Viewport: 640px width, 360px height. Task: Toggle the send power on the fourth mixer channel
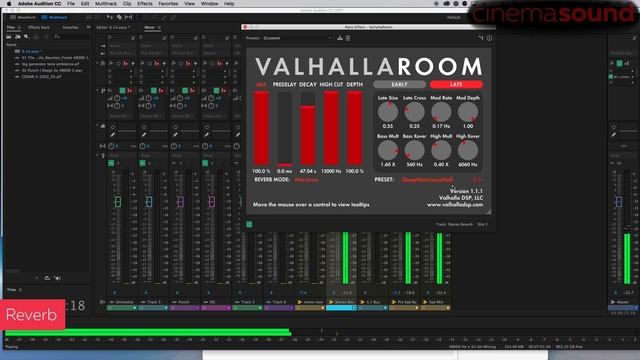tap(217, 90)
